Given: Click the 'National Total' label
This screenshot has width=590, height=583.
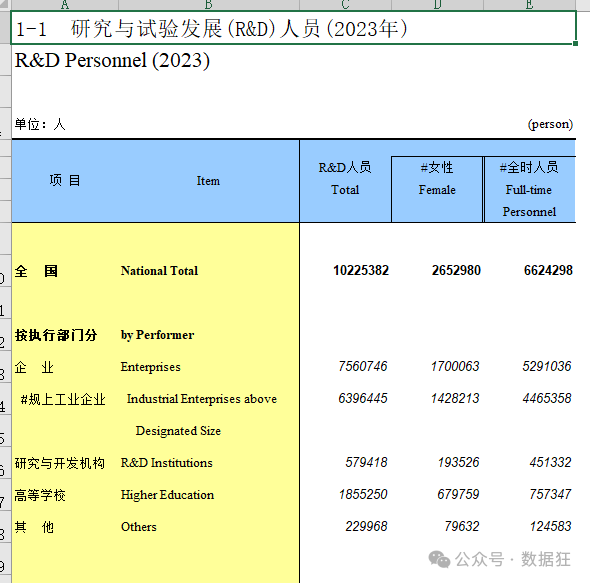Looking at the screenshot, I should [x=159, y=271].
